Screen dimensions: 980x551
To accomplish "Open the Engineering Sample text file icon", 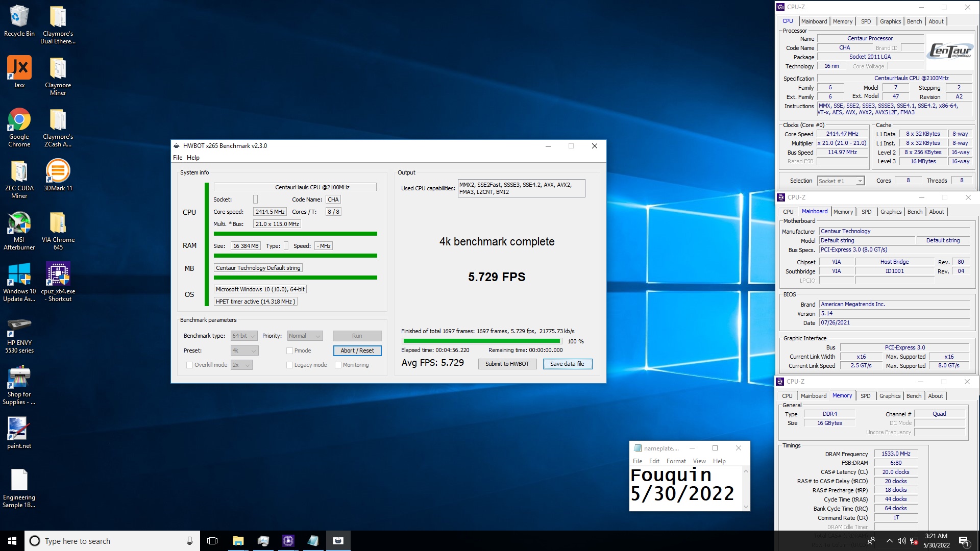I will click(19, 489).
